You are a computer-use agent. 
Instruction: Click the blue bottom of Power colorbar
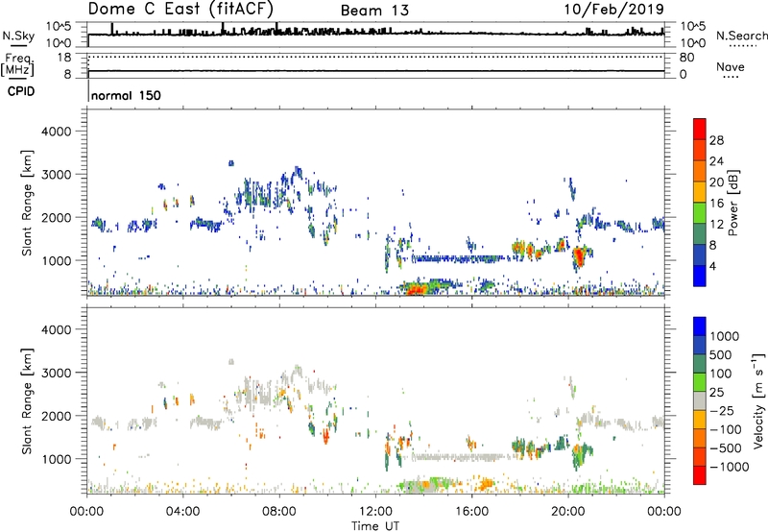[700, 276]
